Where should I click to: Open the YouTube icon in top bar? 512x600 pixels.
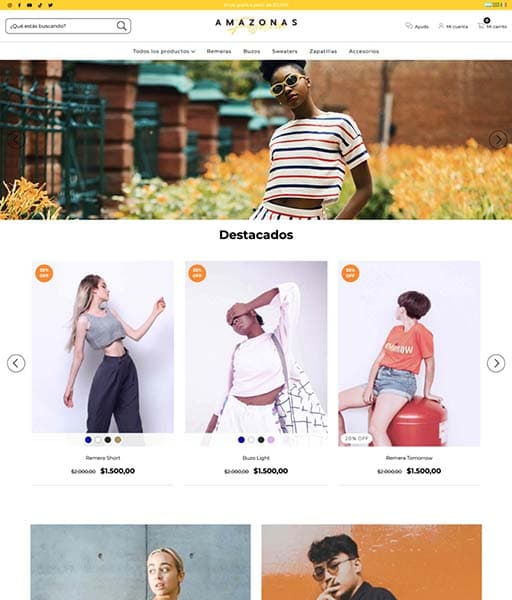click(29, 5)
